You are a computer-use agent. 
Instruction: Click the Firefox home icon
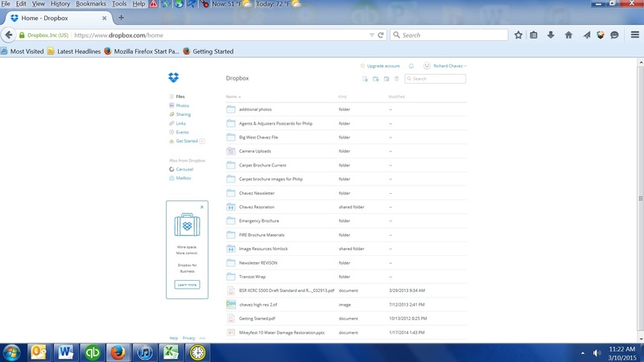(x=568, y=35)
